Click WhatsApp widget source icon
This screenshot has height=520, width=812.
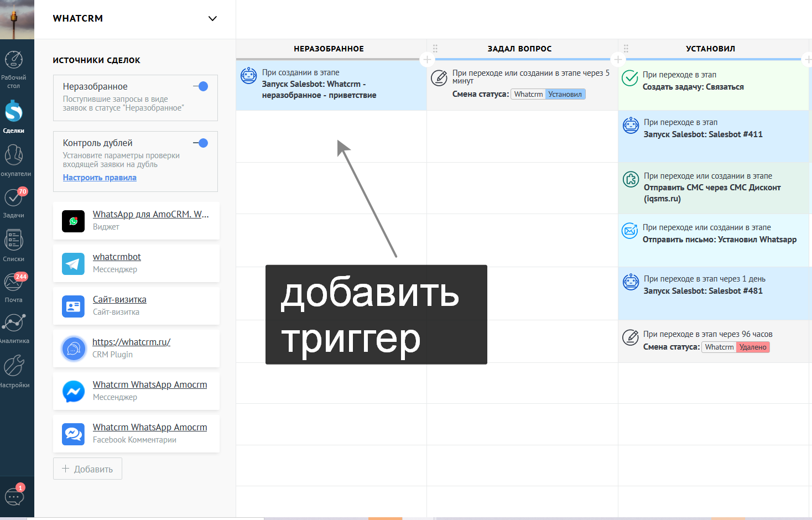[73, 221]
